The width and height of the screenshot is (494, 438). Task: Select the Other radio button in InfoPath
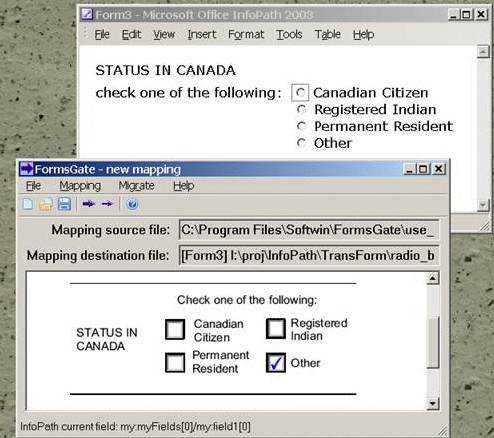click(301, 143)
